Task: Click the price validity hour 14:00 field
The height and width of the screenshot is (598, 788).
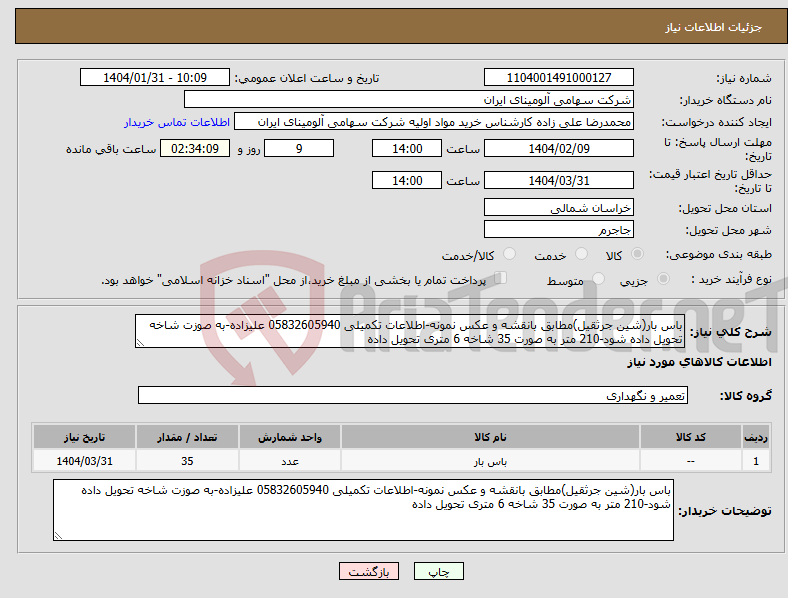Action: pyautogui.click(x=407, y=180)
